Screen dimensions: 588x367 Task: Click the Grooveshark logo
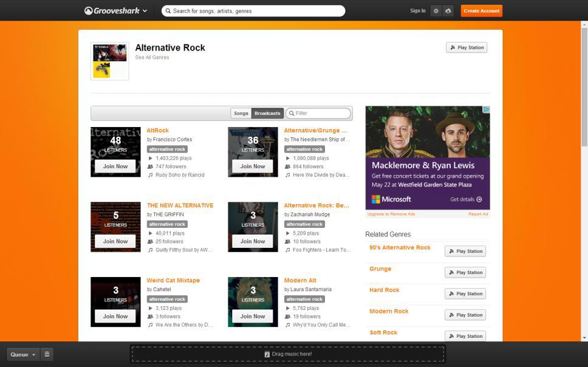pos(112,10)
